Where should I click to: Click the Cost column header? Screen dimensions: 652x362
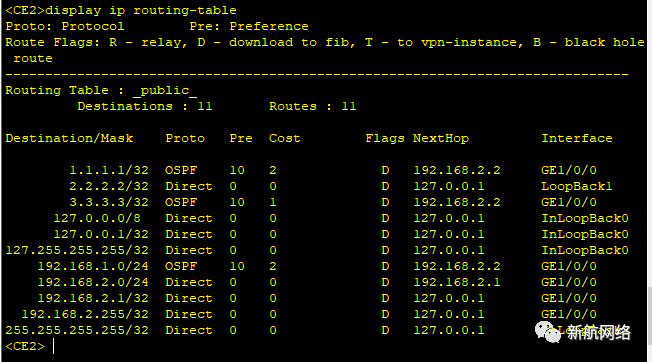[x=285, y=138]
